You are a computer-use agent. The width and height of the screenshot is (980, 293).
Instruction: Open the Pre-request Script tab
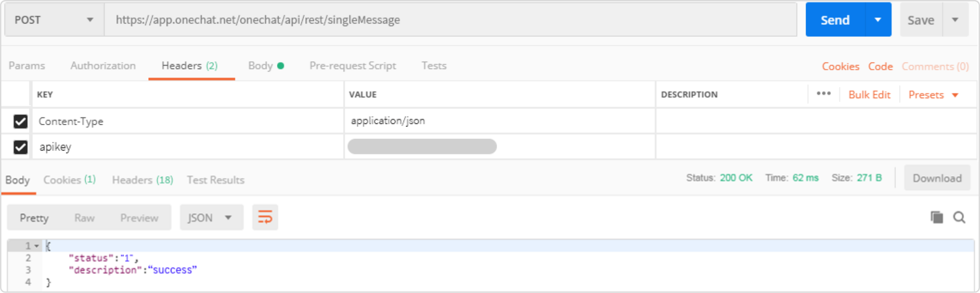pos(353,66)
